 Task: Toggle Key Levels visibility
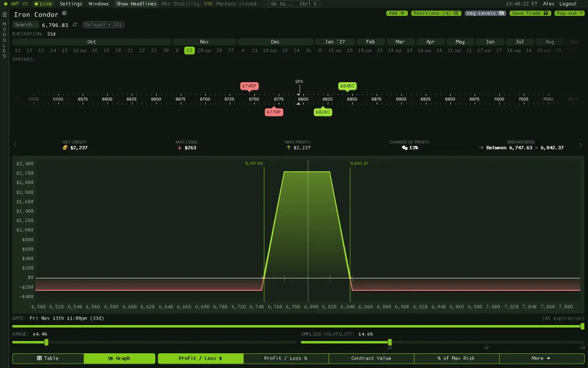(x=485, y=13)
